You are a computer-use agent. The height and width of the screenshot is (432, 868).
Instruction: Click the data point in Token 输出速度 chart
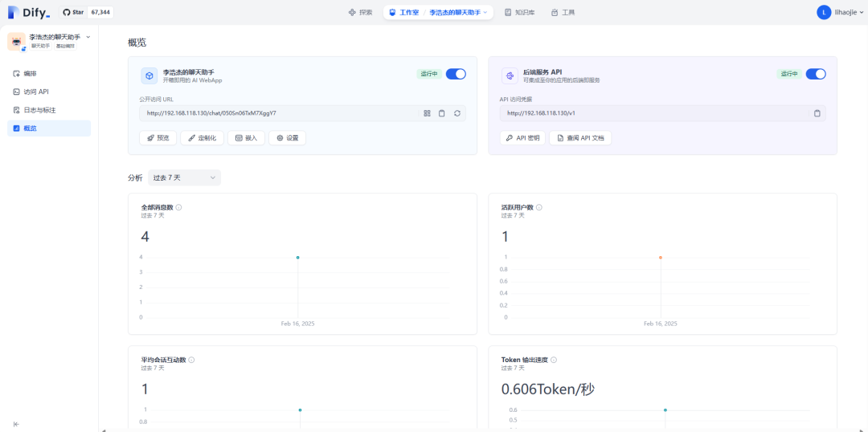(665, 410)
